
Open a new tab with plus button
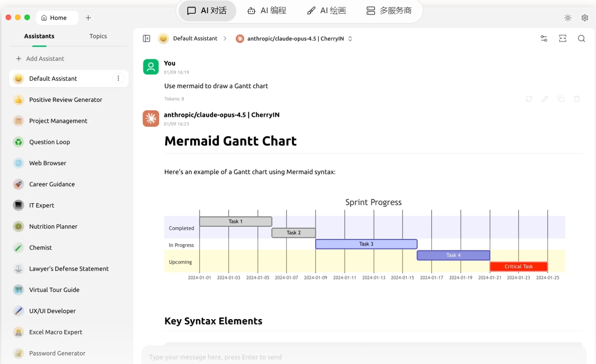(x=88, y=18)
